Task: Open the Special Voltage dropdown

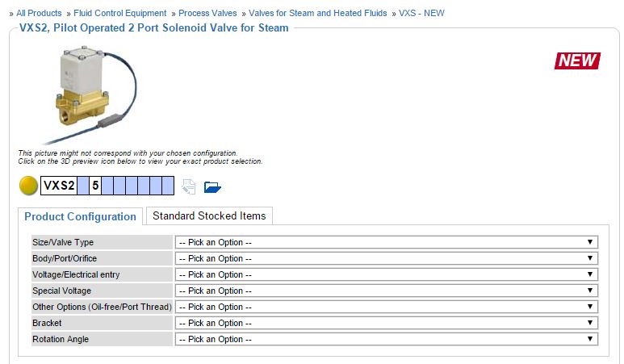Action: coord(387,291)
